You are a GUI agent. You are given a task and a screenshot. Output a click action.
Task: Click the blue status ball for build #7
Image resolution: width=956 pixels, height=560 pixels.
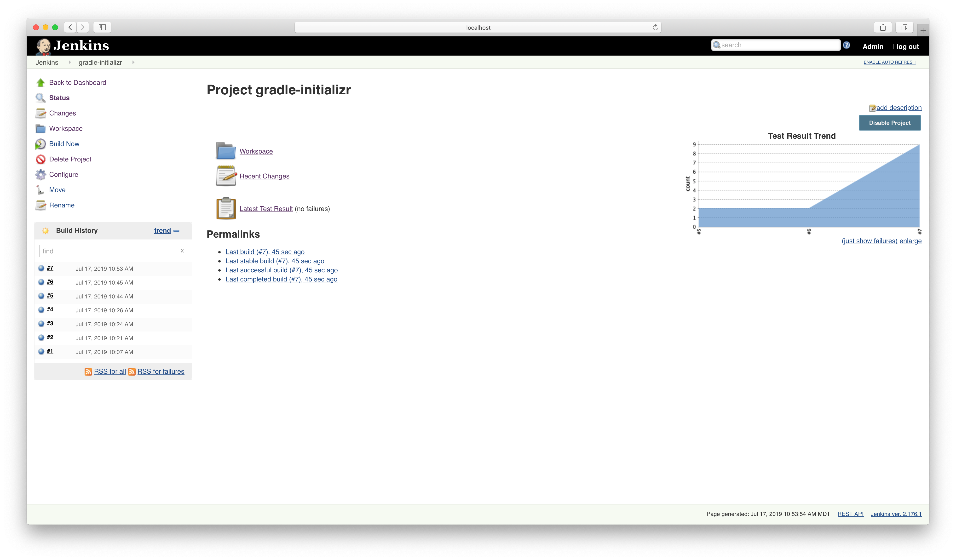tap(41, 268)
